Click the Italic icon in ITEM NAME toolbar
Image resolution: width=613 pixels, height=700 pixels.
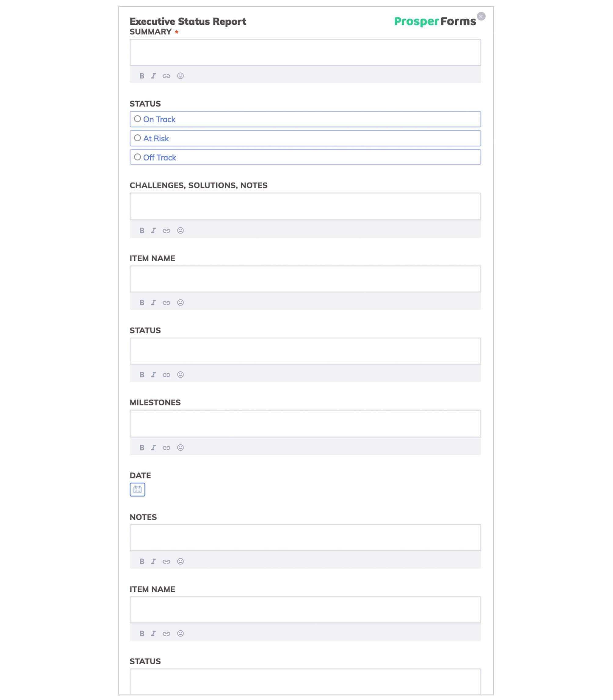click(153, 303)
